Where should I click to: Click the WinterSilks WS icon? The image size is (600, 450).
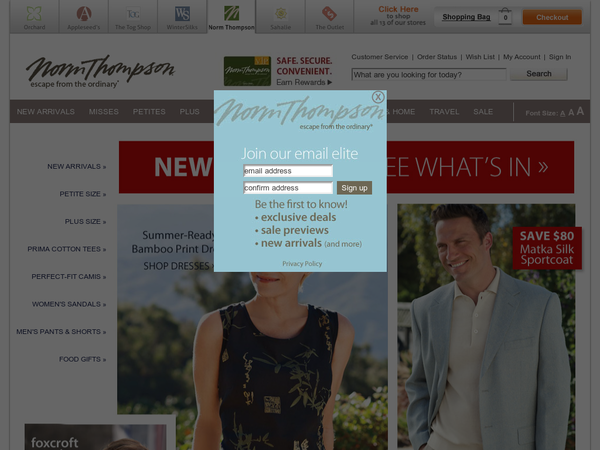[x=182, y=13]
